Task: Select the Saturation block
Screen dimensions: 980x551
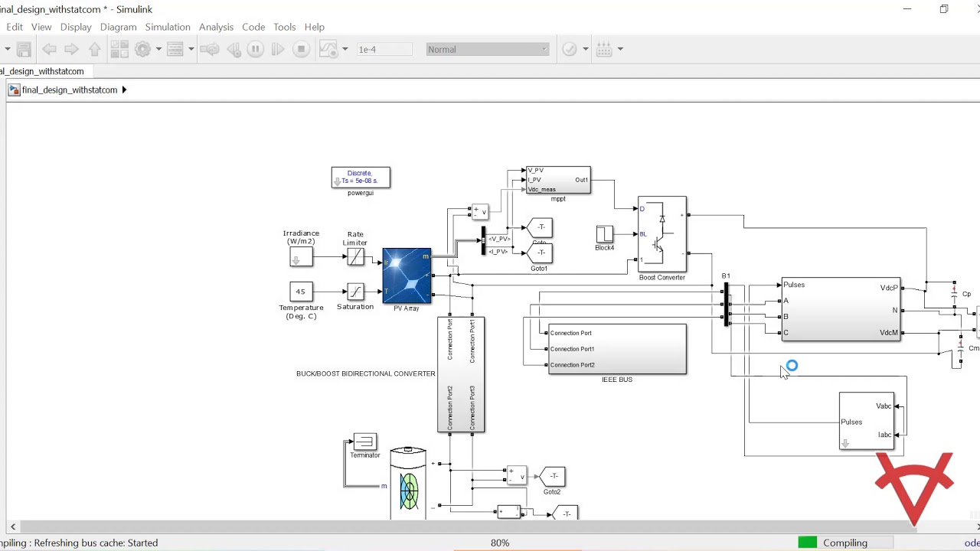Action: point(355,292)
